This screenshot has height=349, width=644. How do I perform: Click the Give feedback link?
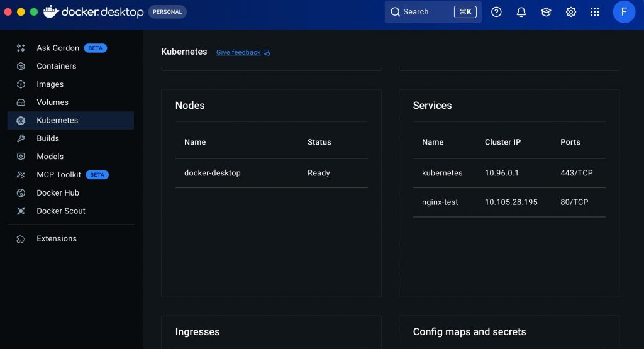[x=238, y=52]
